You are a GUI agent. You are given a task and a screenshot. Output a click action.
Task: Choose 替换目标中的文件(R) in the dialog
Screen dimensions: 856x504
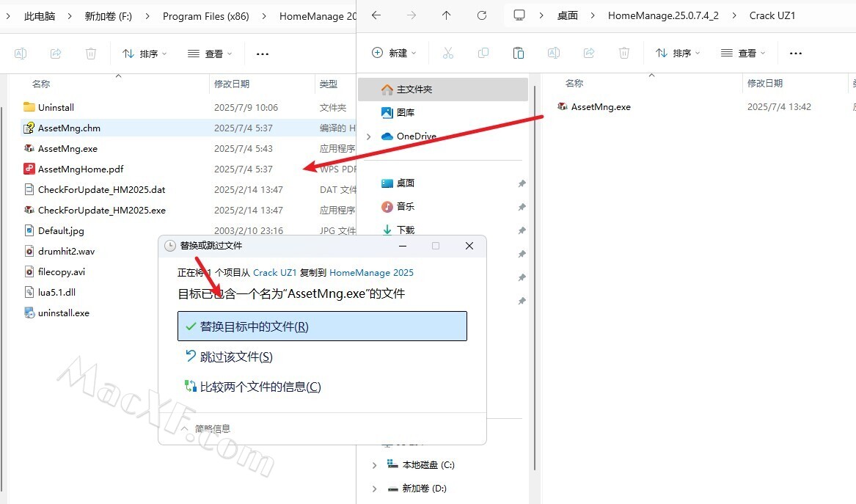coord(322,326)
